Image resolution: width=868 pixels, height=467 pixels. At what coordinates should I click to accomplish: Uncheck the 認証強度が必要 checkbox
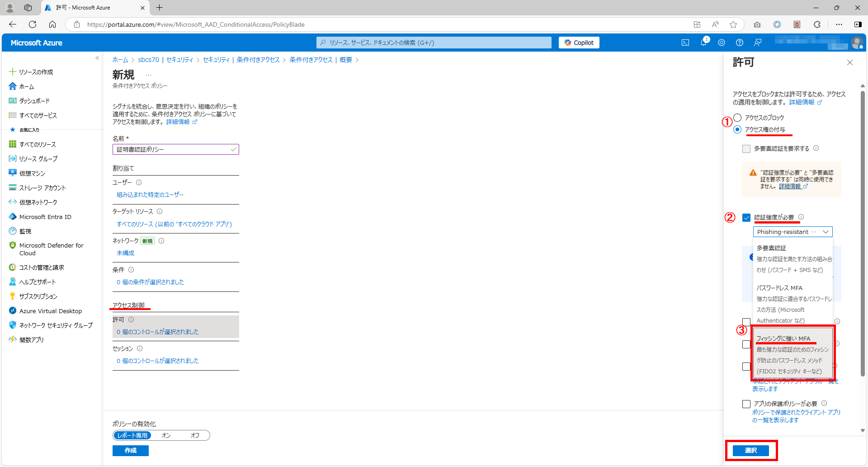pos(746,218)
